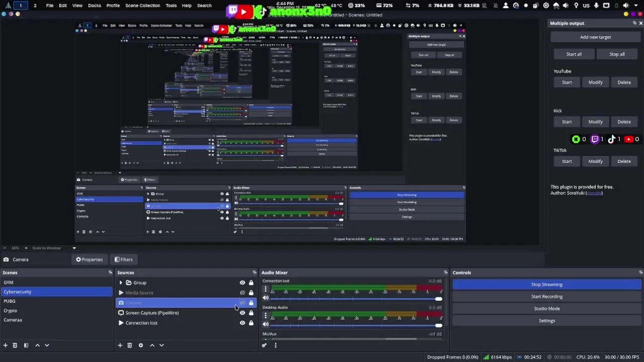644x362 pixels.
Task: Open the File menu
Action: point(50,6)
